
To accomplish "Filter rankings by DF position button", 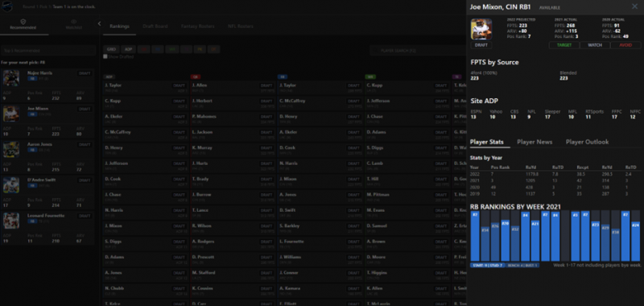I will (x=213, y=49).
